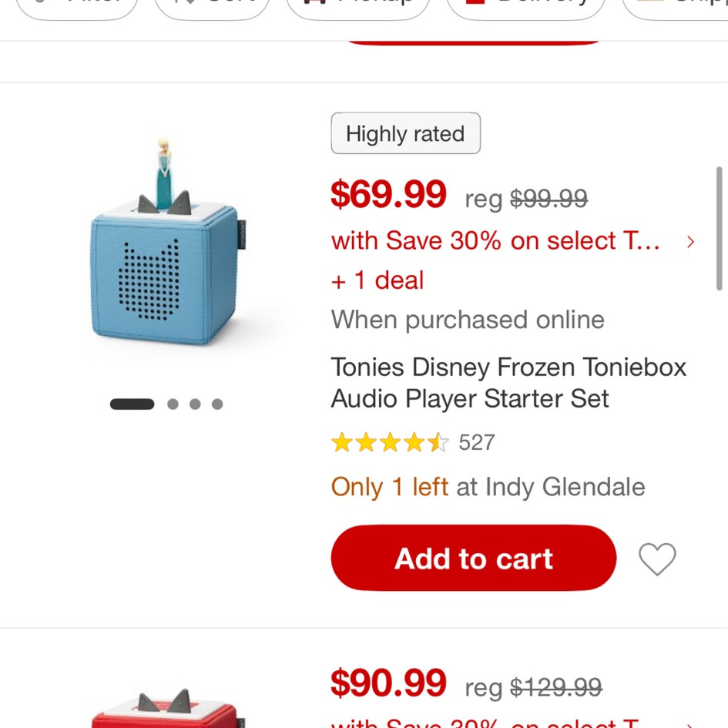
Task: Add the Frozen Toniebox to cart
Action: click(473, 559)
